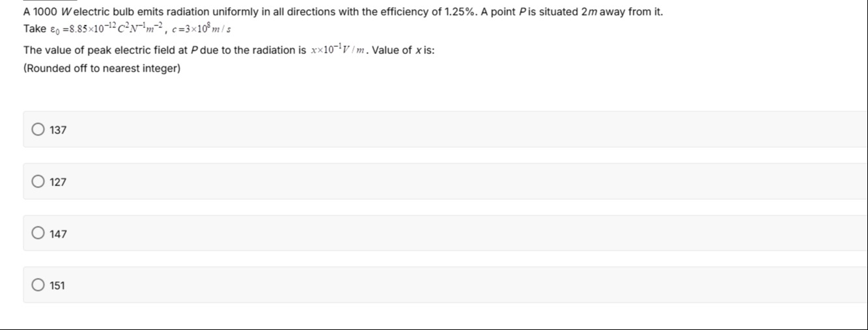Click the c=3×10^8 m/s speed value
This screenshot has height=330, width=868.
click(202, 29)
